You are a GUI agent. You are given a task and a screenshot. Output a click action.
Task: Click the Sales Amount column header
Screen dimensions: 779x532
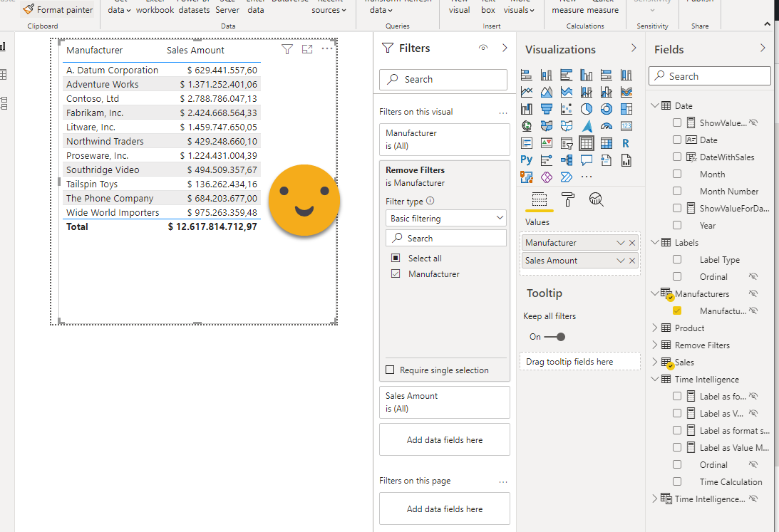pos(195,51)
